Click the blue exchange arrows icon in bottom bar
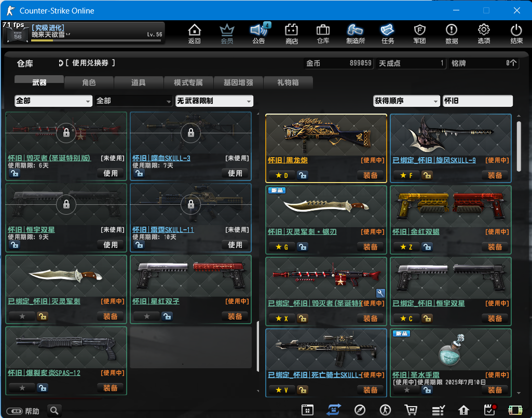The height and width of the screenshot is (418, 532). [x=334, y=410]
